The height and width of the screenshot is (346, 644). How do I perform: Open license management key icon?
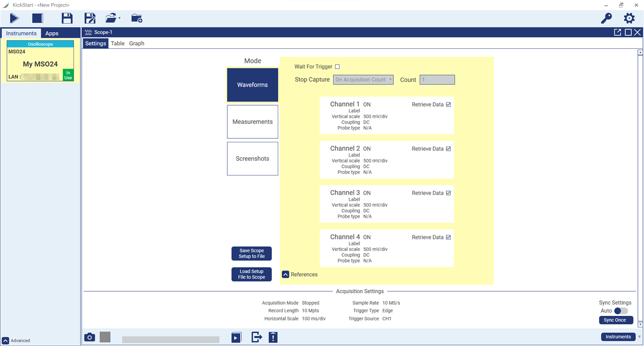(x=607, y=19)
